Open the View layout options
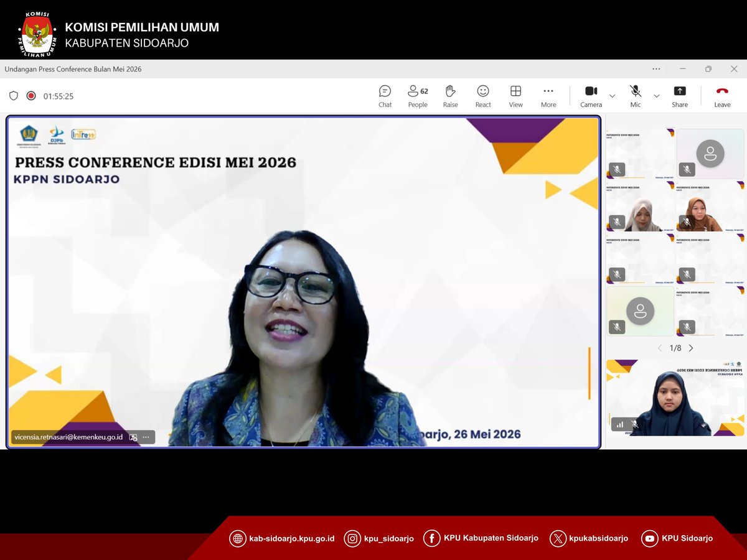Image resolution: width=747 pixels, height=560 pixels. [x=515, y=96]
